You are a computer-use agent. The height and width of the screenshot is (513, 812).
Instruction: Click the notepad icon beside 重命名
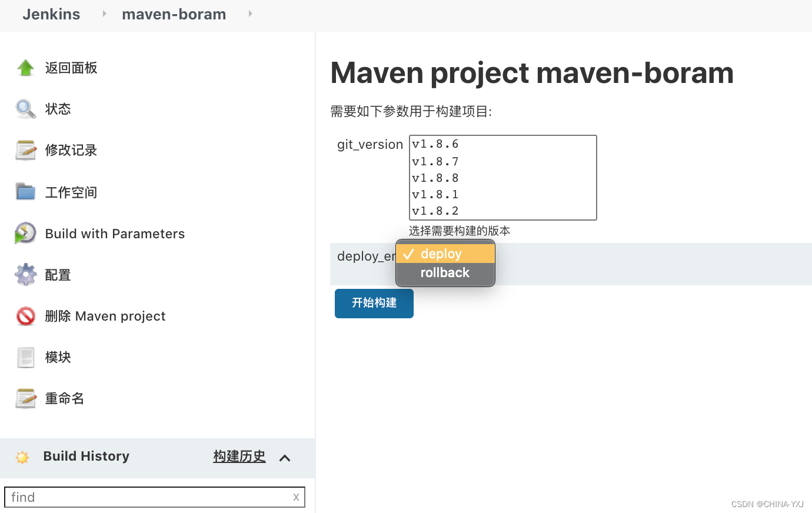[25, 398]
